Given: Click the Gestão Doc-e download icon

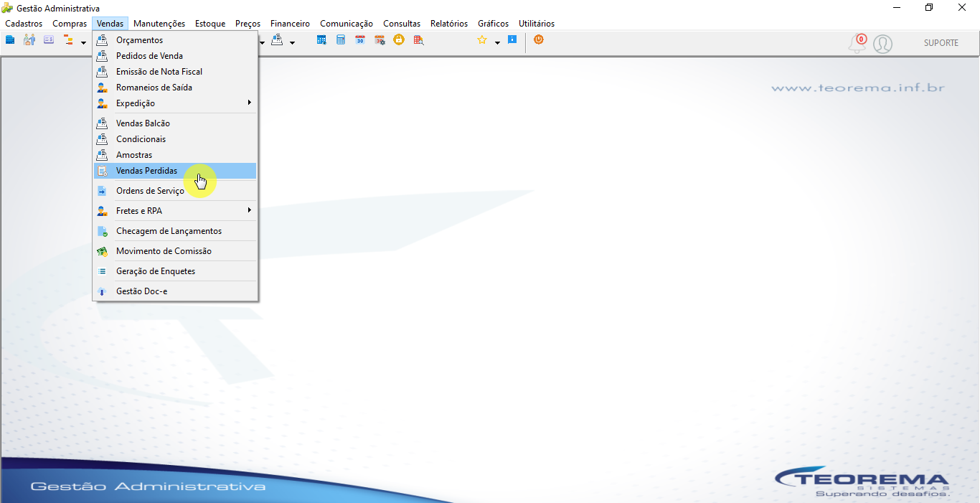Looking at the screenshot, I should [102, 291].
